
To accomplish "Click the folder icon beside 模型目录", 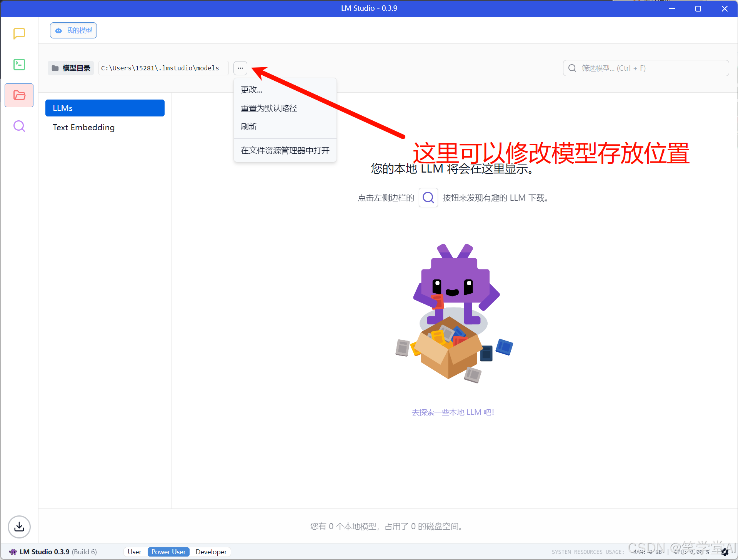I will [x=55, y=68].
